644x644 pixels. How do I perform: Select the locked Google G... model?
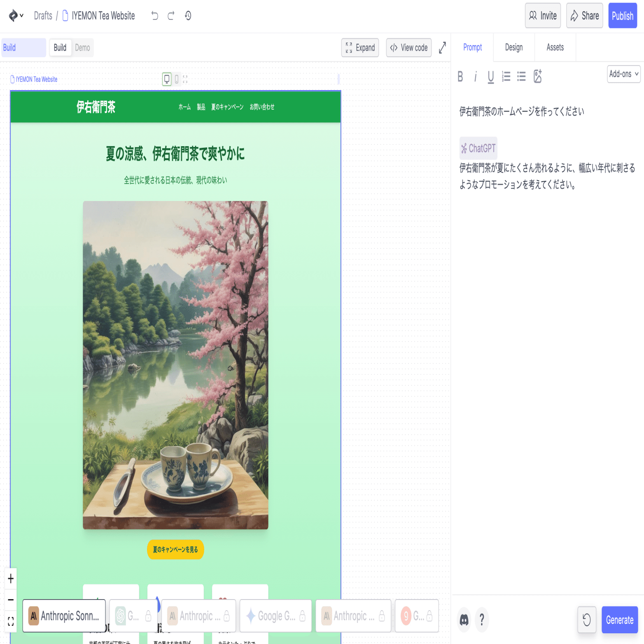[x=275, y=616]
